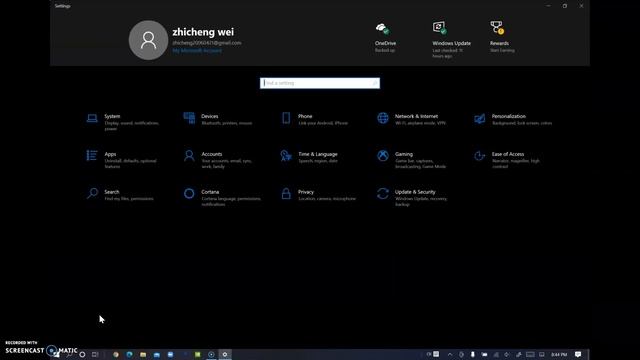Open the Cortana settings category
The width and height of the screenshot is (640, 360).
(222, 197)
